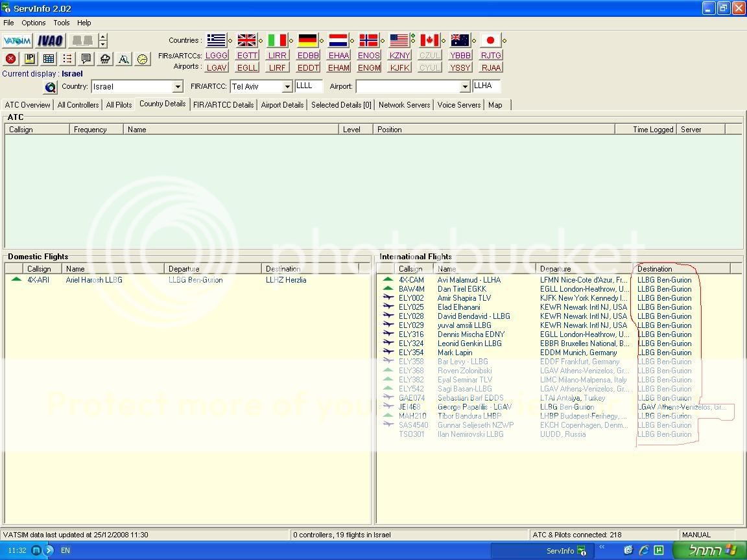Viewport: 747px width, 560px height.
Task: Select the Japan flag country button
Action: tap(490, 41)
